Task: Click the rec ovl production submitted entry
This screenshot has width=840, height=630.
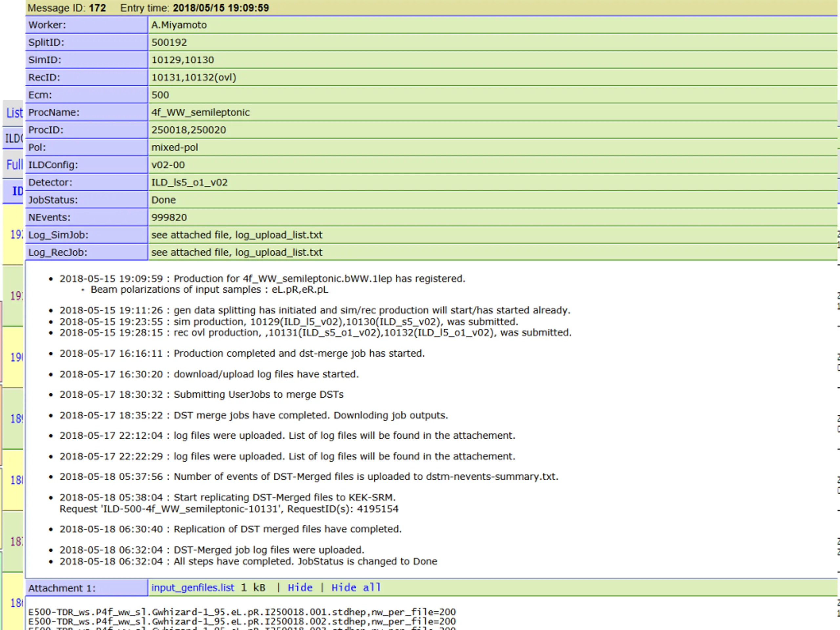Action: click(x=315, y=333)
